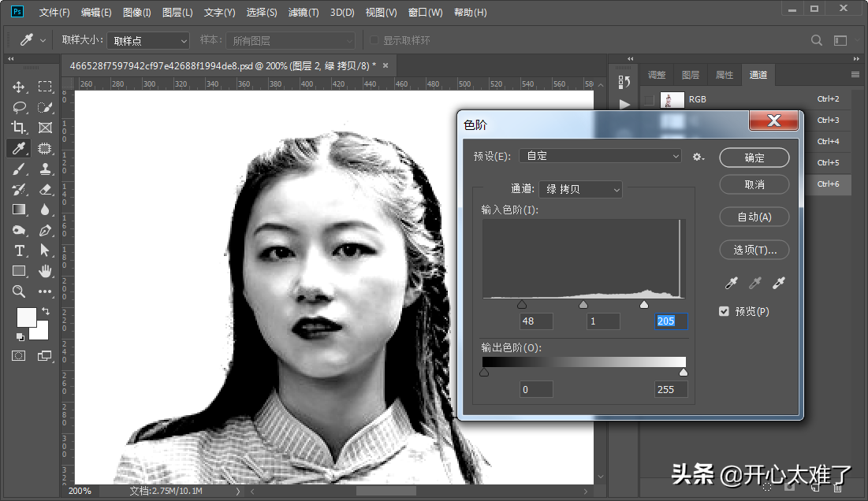
Task: Select the Lasso tool
Action: point(19,107)
